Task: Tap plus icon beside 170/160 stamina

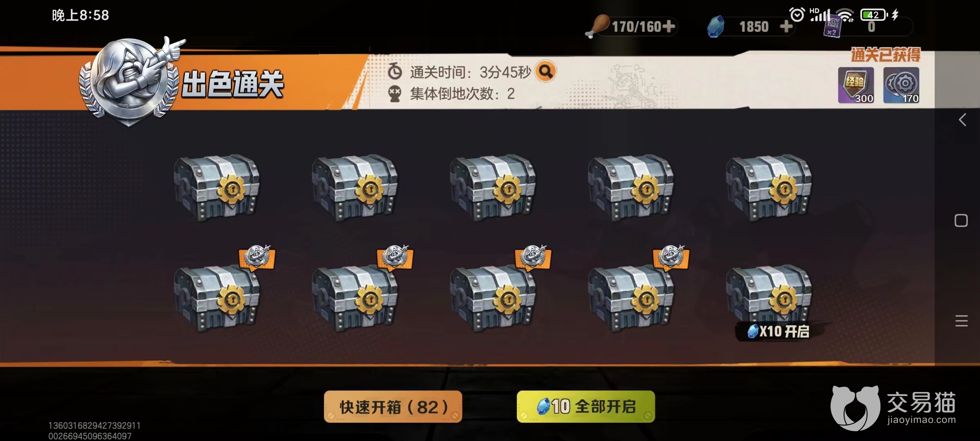Action: (668, 27)
